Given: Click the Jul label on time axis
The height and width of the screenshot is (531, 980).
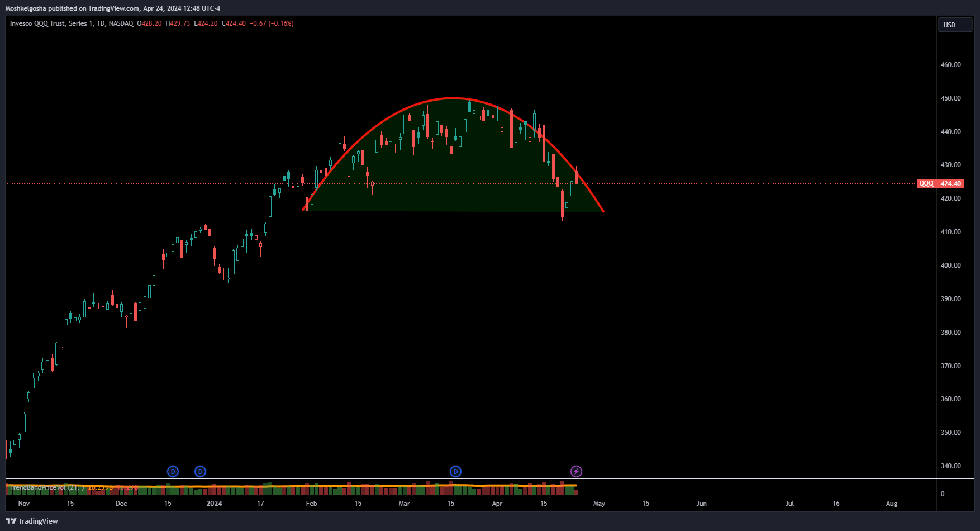Looking at the screenshot, I should [789, 504].
